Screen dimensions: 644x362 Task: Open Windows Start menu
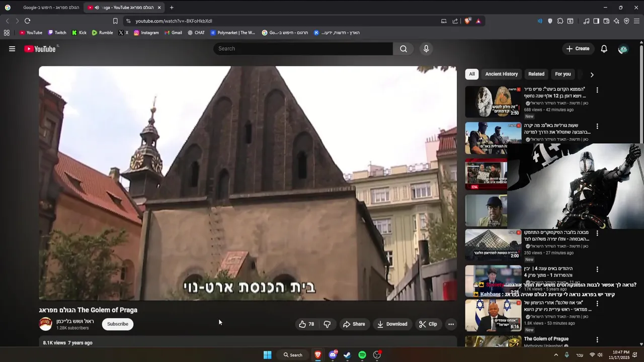coord(268,355)
